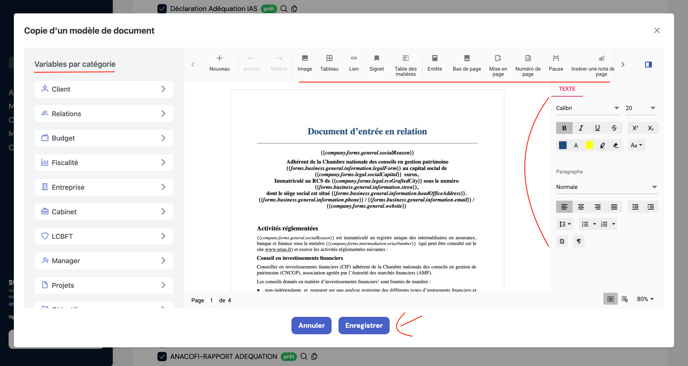Screen dimensions: 688x366
Task: Open the change case Aa dropdown
Action: coord(636,145)
